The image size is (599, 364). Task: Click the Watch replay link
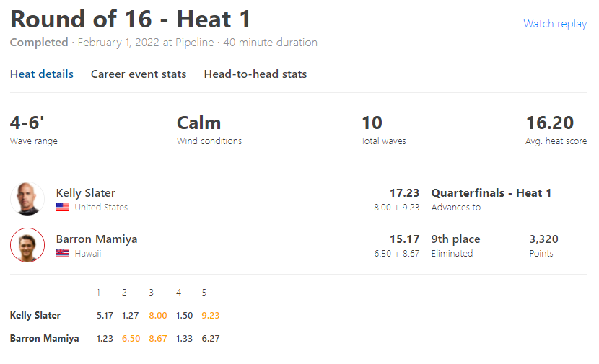pos(555,24)
